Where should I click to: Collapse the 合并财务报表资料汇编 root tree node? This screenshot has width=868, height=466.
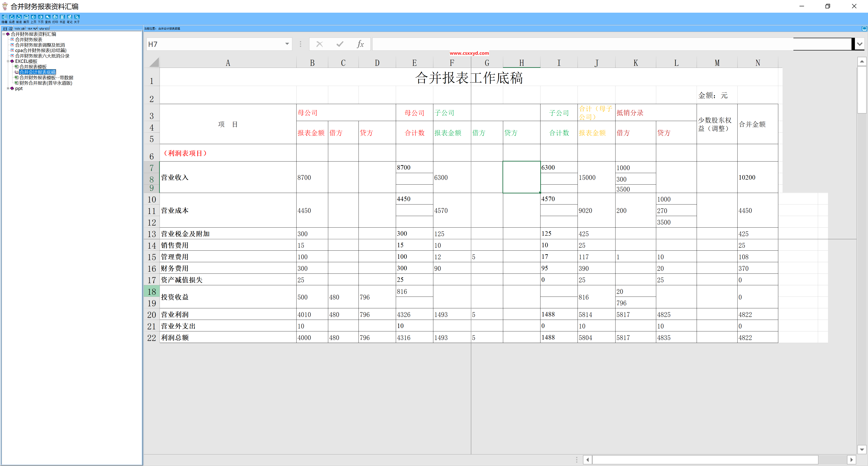point(4,34)
